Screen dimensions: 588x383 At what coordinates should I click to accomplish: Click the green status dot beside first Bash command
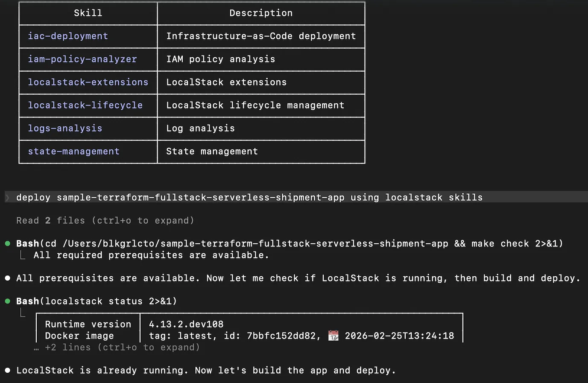[x=8, y=243]
